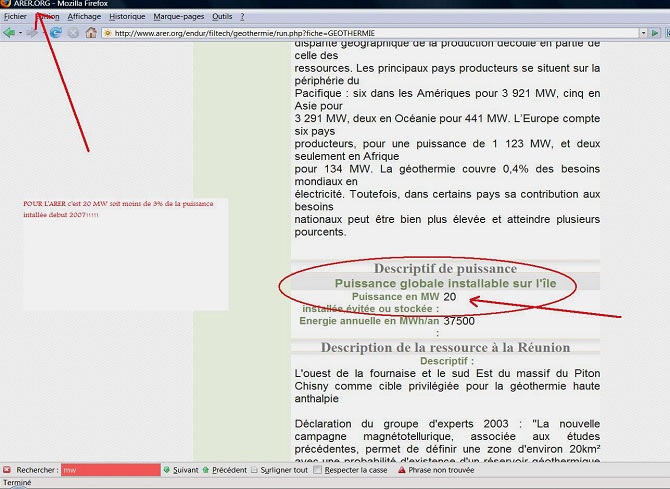Image resolution: width=670 pixels, height=489 pixels.
Task: Open the Affichage menu
Action: point(84,17)
